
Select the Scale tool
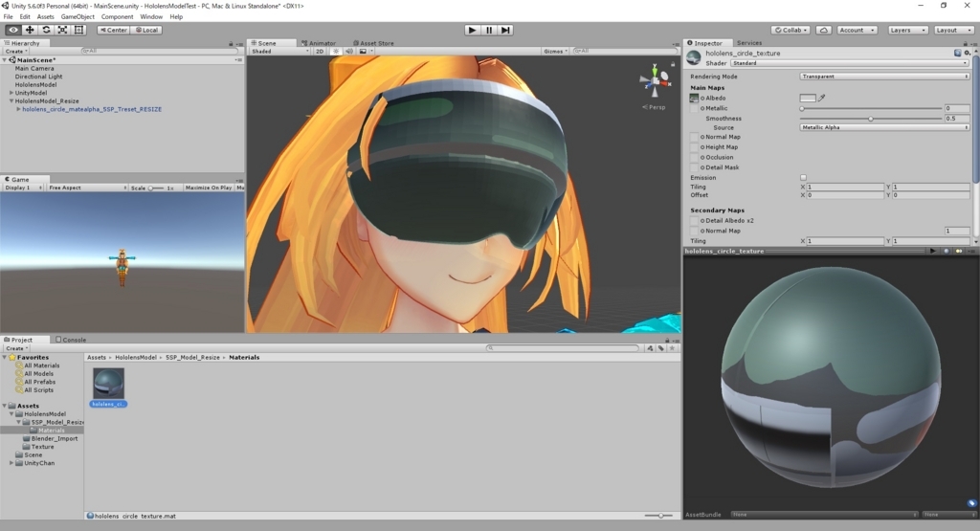coord(62,30)
